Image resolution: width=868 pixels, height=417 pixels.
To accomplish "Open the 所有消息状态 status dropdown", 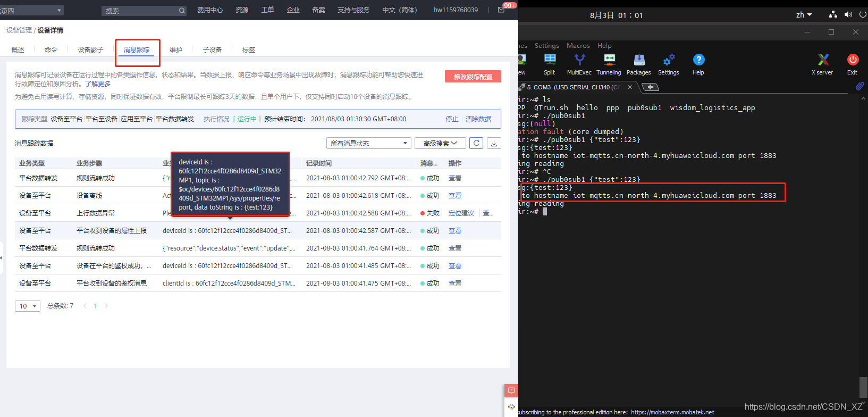I will [369, 143].
